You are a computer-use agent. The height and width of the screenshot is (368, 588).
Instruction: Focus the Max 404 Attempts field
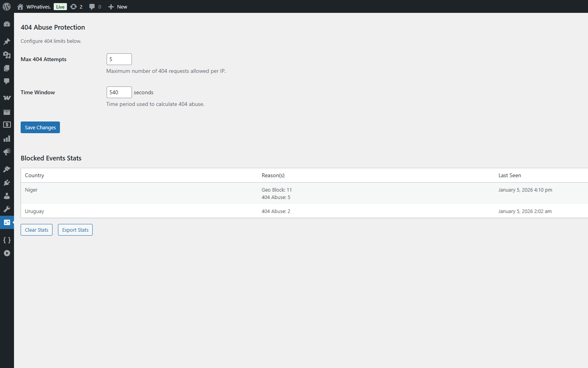119,59
